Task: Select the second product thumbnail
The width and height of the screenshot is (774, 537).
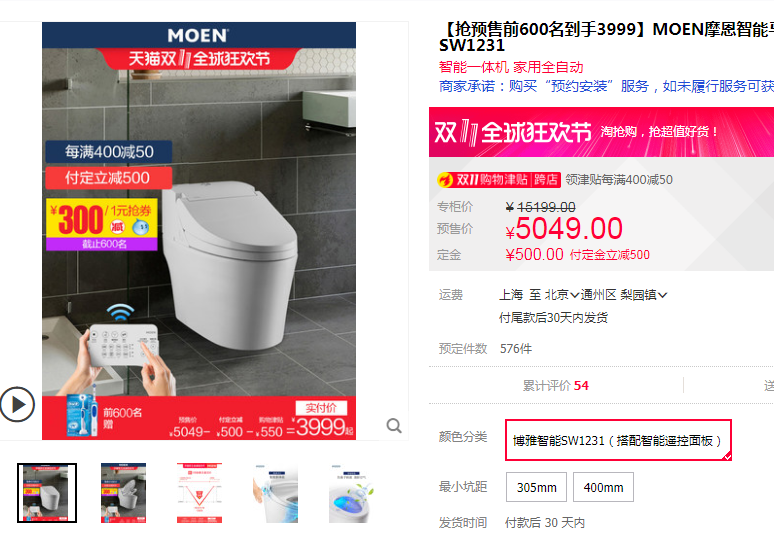Action: pyautogui.click(x=123, y=493)
